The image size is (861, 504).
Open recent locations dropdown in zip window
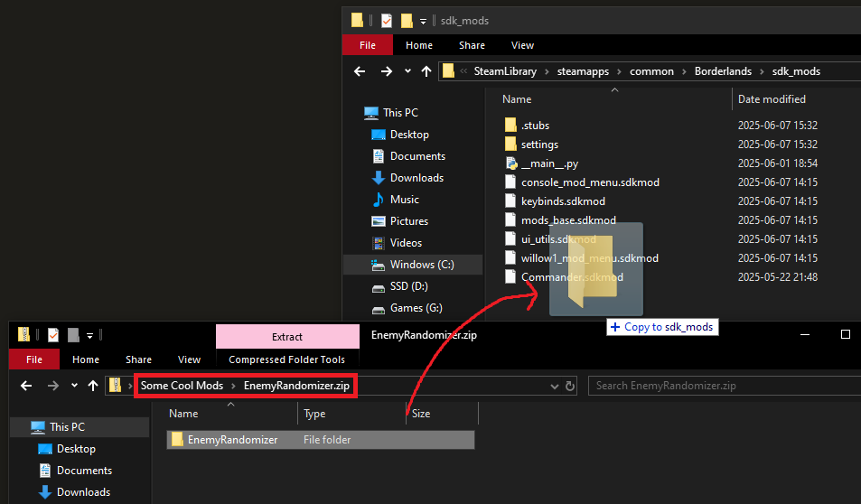coord(74,386)
